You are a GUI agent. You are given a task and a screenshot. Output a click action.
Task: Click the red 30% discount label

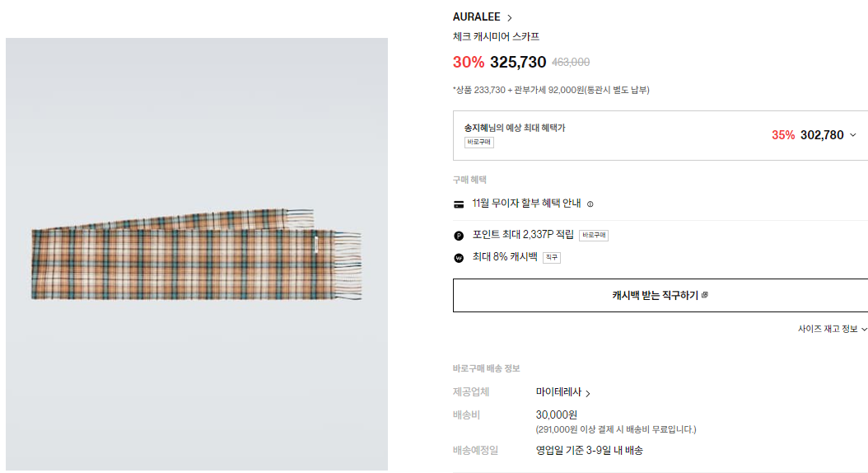point(469,62)
